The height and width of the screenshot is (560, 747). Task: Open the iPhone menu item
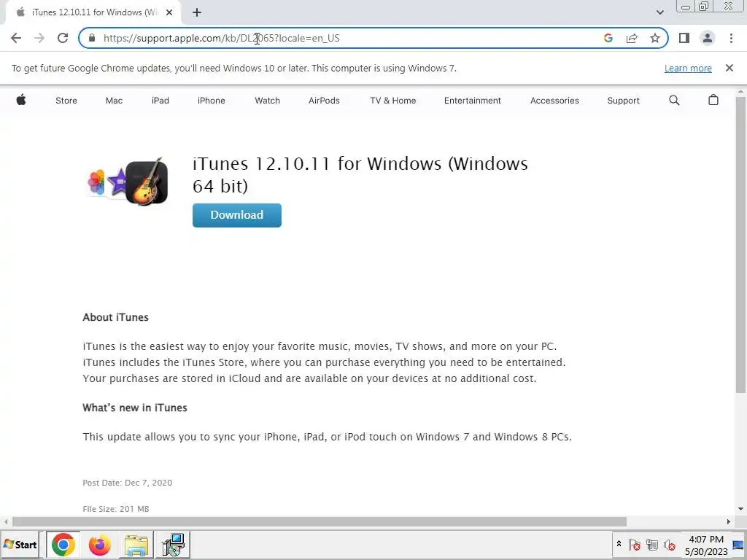point(211,101)
